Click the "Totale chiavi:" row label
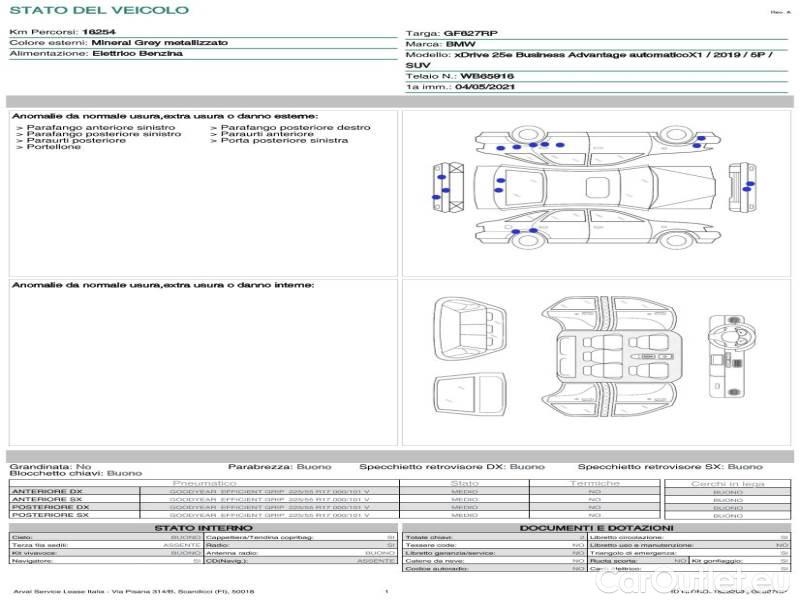This screenshot has width=800, height=600. (x=429, y=537)
